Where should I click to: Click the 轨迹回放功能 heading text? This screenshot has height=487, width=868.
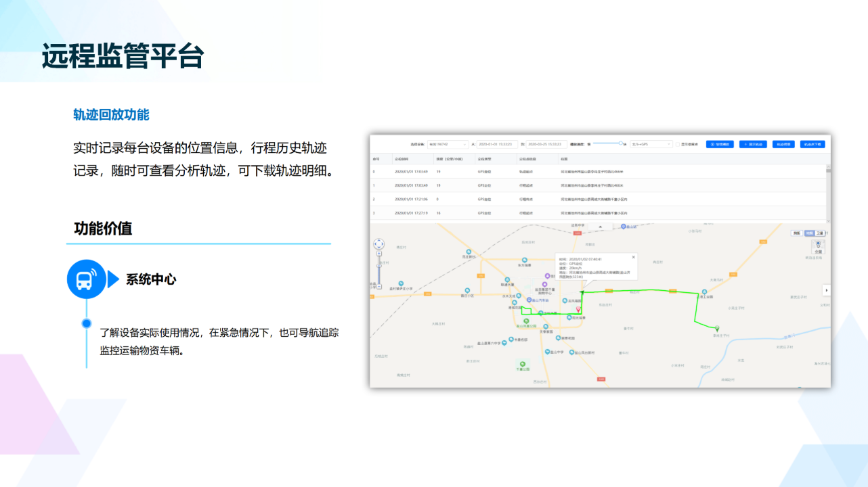[111, 114]
